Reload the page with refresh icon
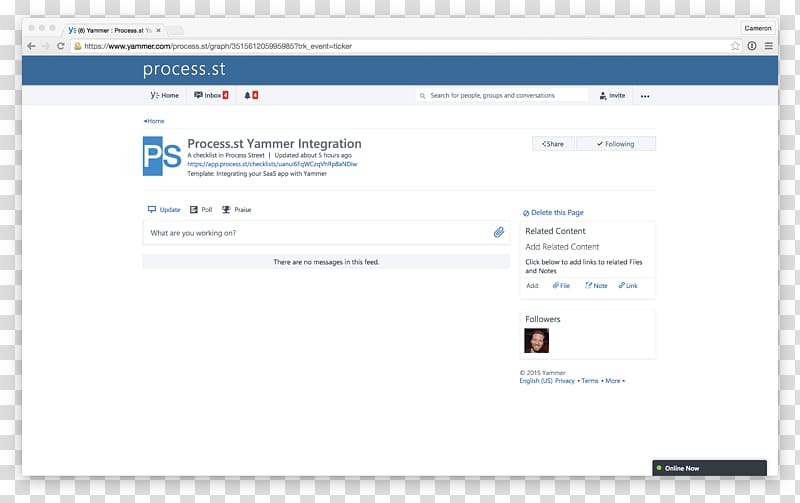Viewport: 800px width, 503px height. pyautogui.click(x=60, y=46)
